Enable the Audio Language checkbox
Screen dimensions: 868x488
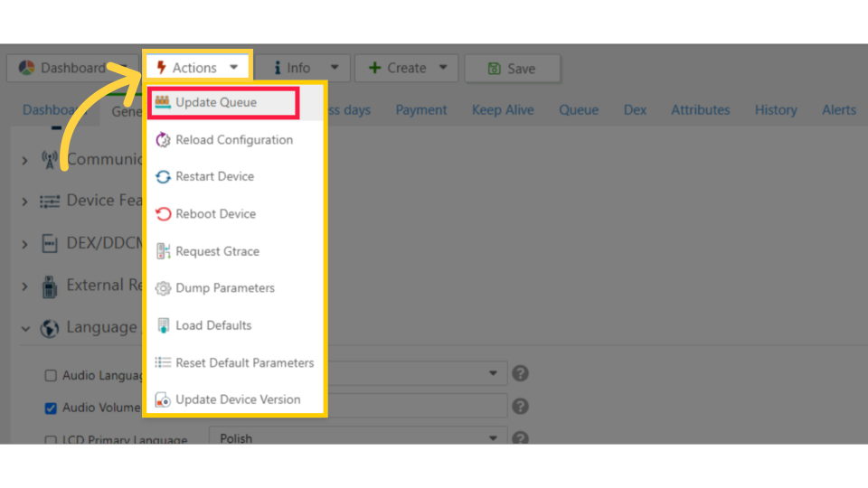[51, 375]
